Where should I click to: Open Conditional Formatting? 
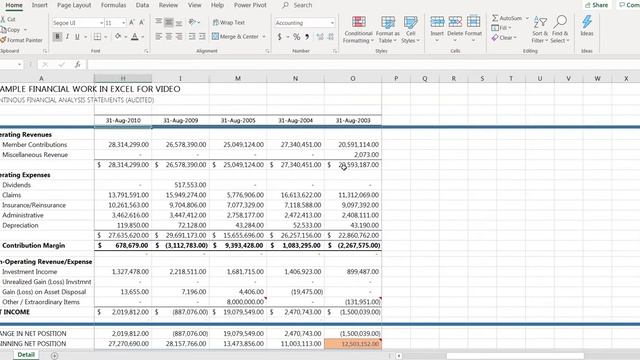[x=358, y=30]
